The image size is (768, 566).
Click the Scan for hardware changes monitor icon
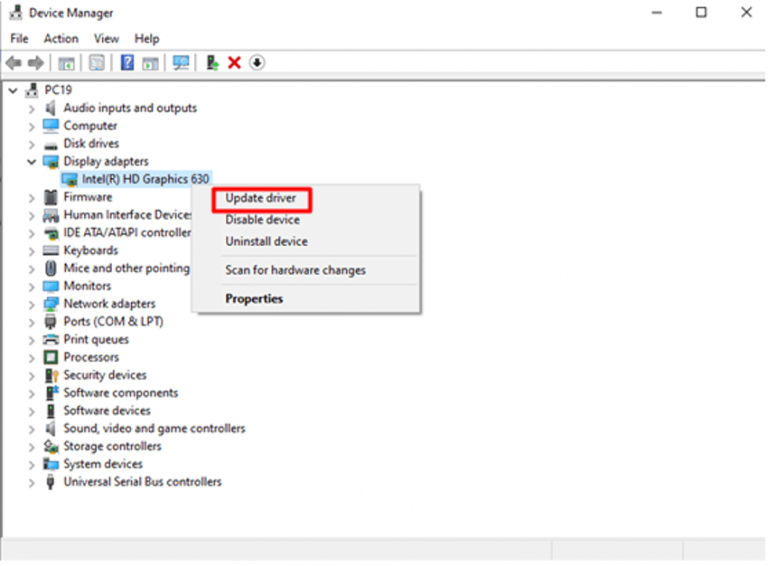(180, 63)
